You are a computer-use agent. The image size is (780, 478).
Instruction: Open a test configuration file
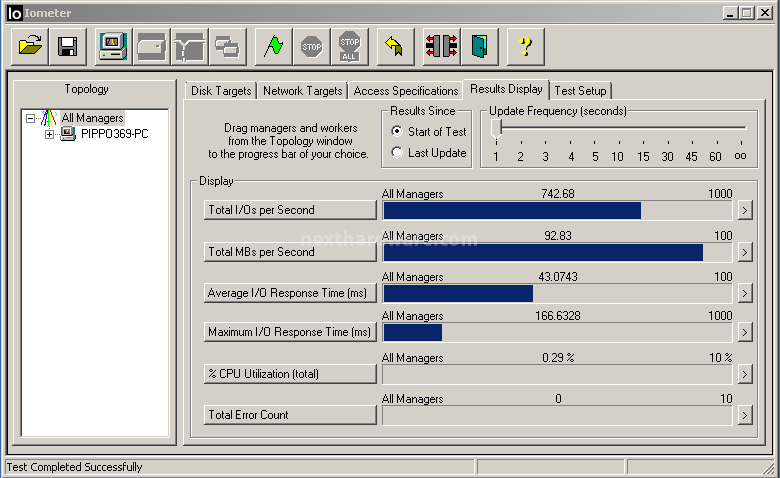pyautogui.click(x=30, y=46)
